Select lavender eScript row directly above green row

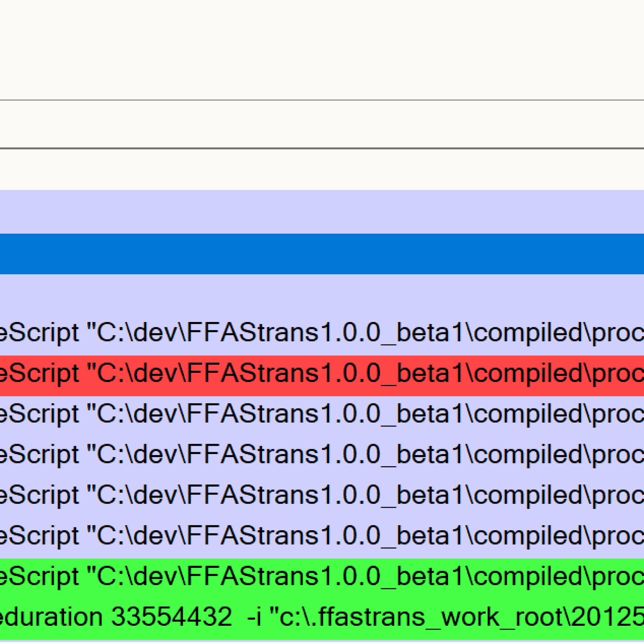tap(322, 538)
